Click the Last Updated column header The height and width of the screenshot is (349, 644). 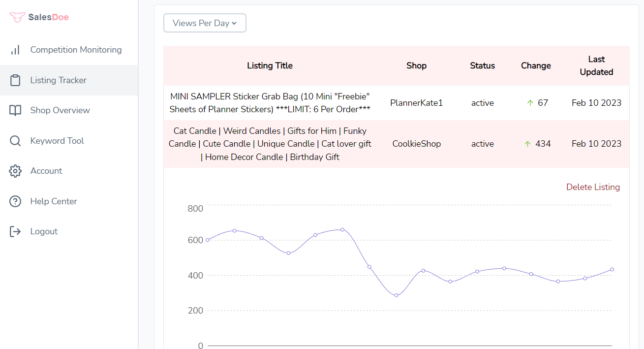(596, 65)
